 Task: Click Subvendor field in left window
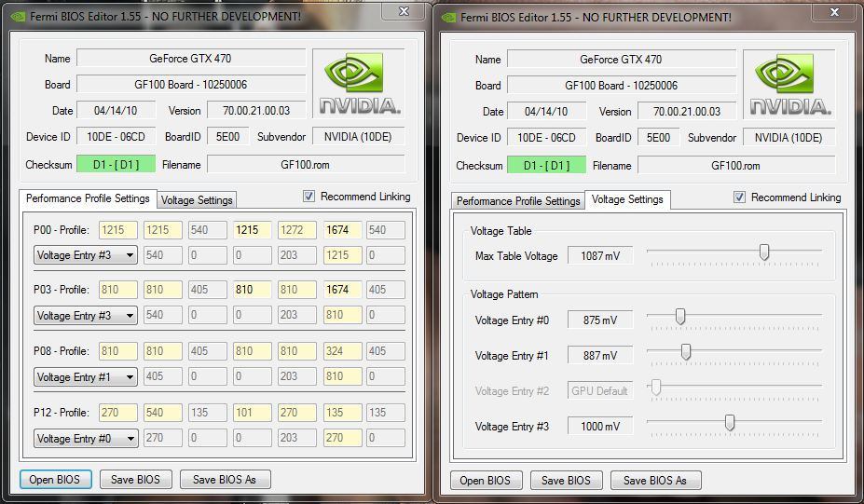358,137
